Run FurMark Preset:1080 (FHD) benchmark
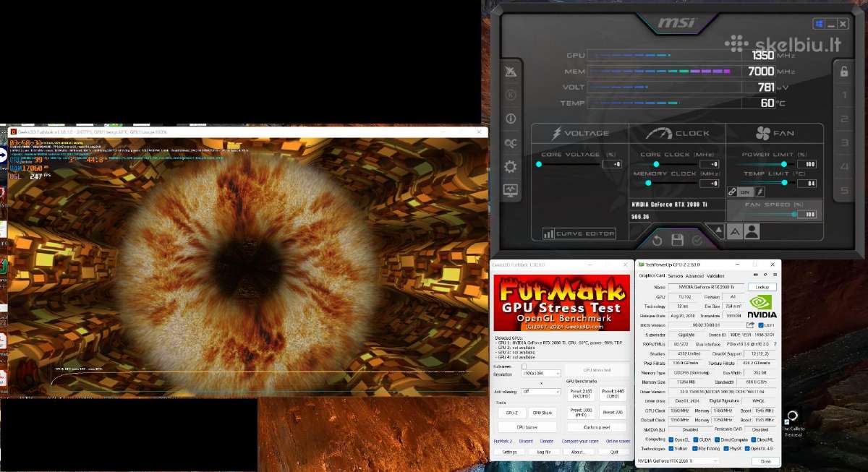 pyautogui.click(x=581, y=412)
